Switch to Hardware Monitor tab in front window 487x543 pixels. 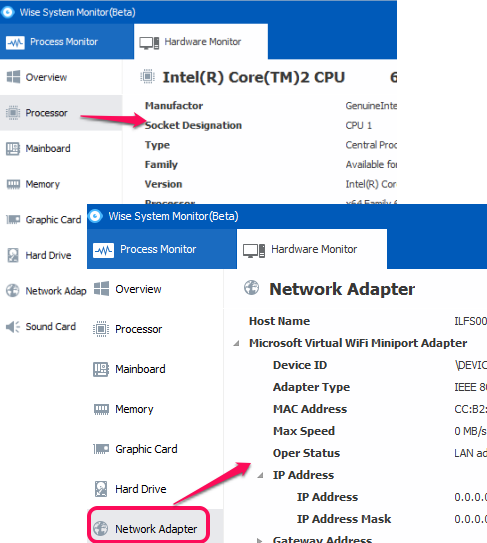pos(312,249)
